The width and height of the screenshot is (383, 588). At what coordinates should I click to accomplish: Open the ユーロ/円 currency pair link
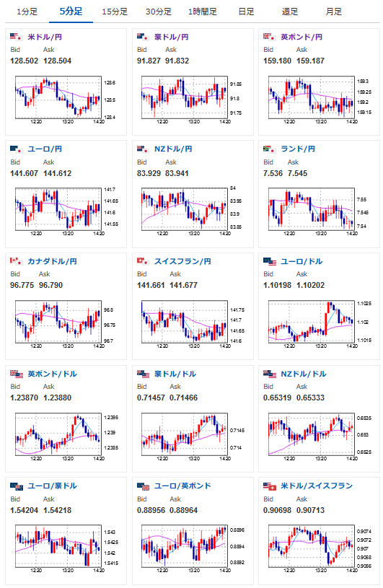point(45,149)
